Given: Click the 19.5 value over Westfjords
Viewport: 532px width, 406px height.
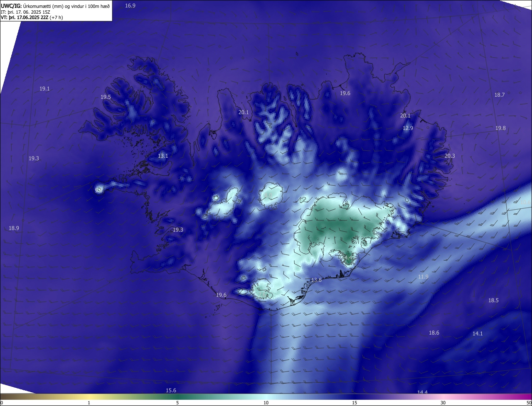Looking at the screenshot, I should (x=106, y=97).
